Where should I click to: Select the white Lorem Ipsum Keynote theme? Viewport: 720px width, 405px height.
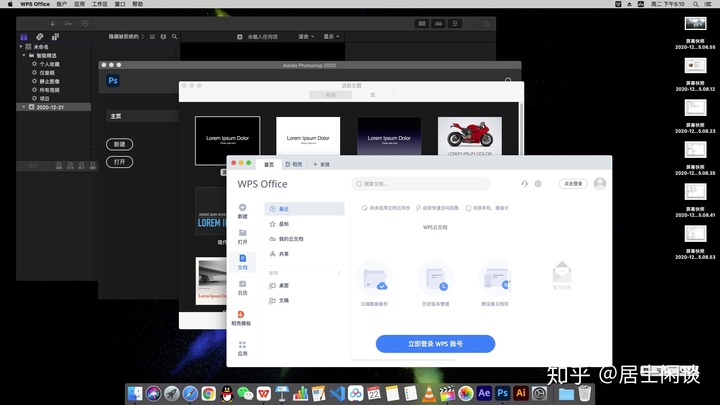tap(308, 136)
